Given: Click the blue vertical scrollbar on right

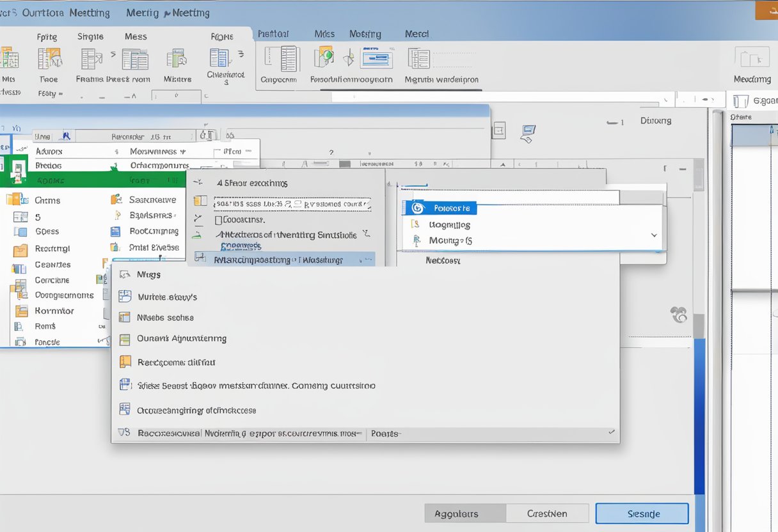Looking at the screenshot, I should 699,416.
